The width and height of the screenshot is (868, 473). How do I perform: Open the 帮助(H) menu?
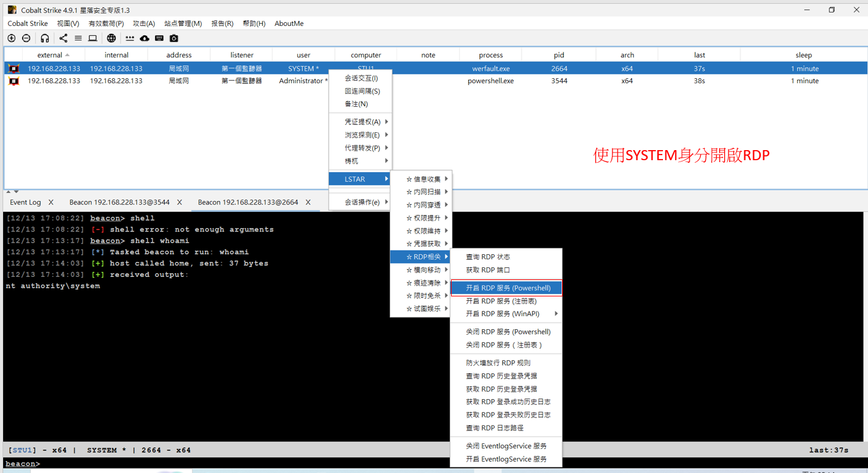tap(254, 23)
